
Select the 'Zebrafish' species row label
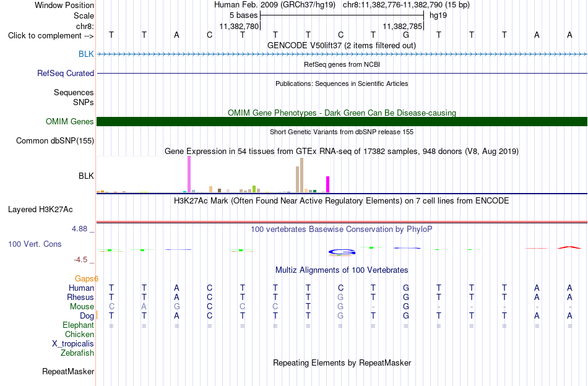(77, 353)
